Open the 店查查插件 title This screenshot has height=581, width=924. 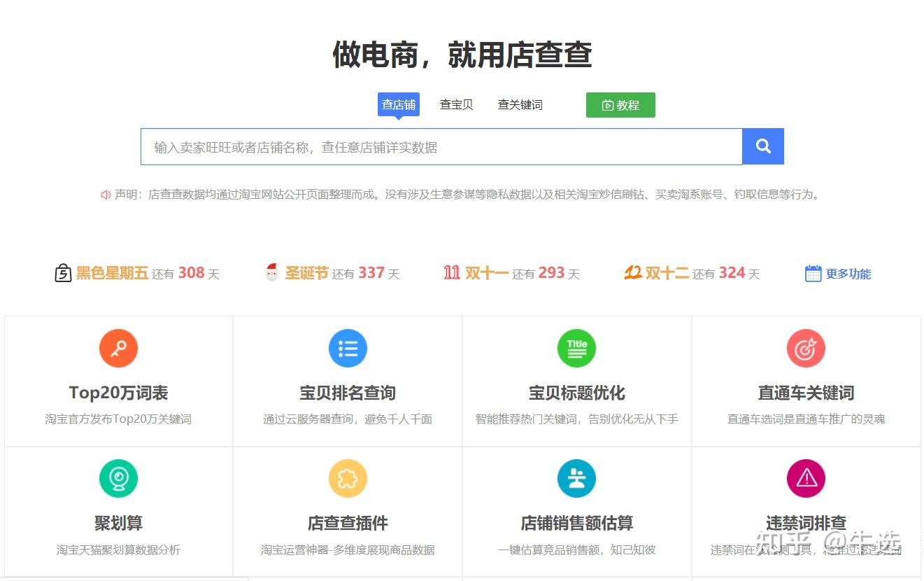tap(348, 523)
